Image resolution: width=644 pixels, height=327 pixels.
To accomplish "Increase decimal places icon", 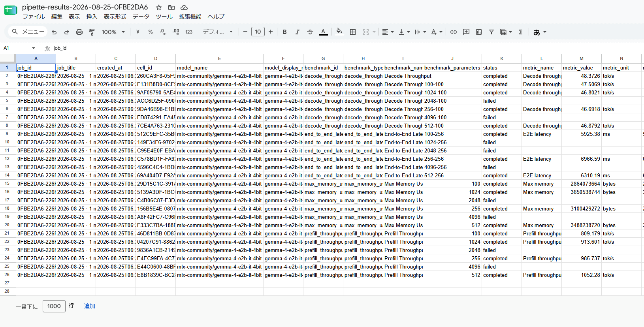I will 176,32.
